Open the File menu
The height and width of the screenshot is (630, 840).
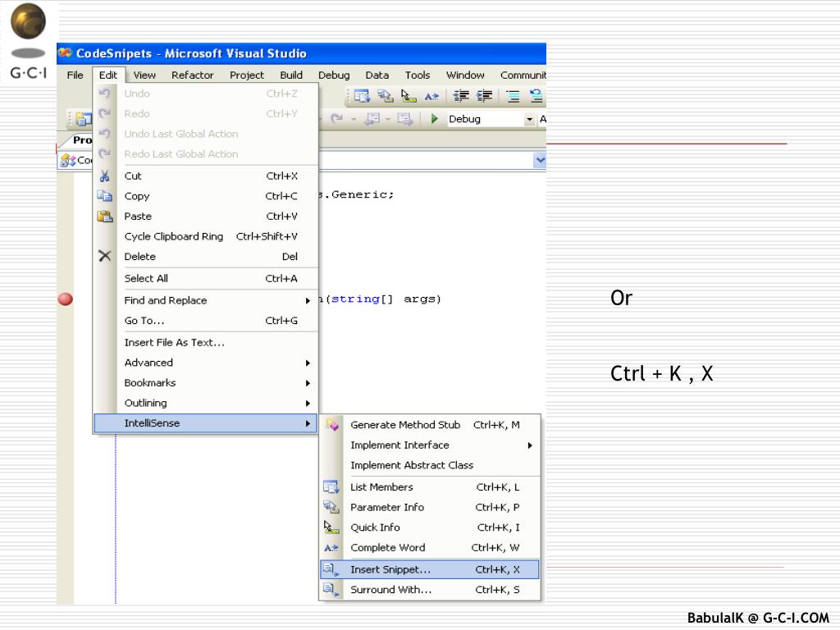pos(75,75)
